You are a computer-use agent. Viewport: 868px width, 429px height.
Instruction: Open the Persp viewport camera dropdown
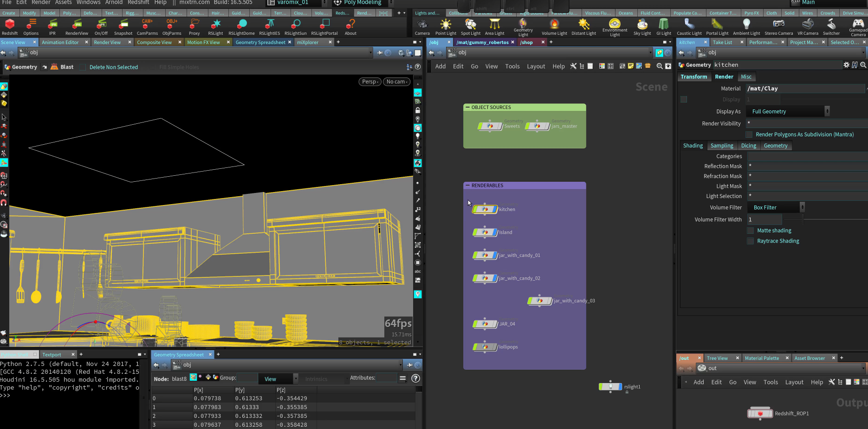tap(369, 82)
